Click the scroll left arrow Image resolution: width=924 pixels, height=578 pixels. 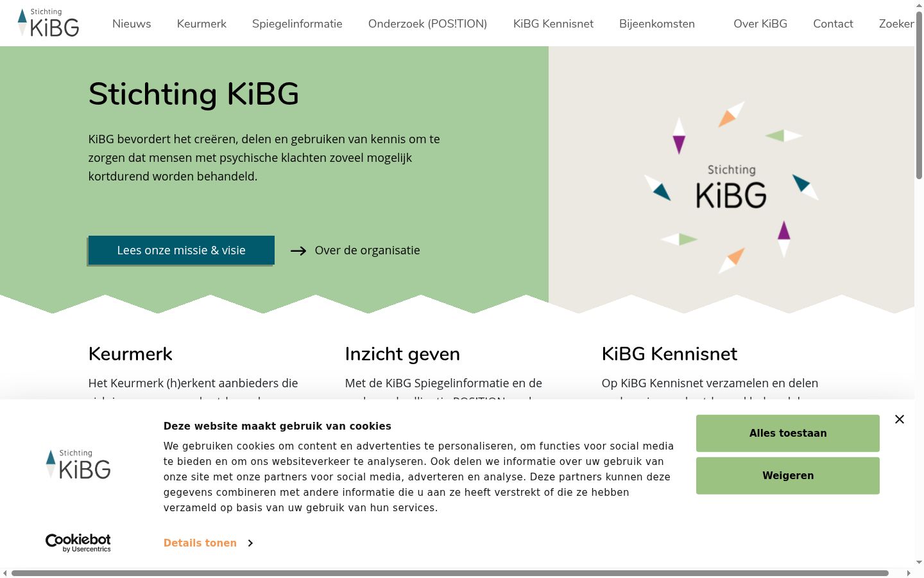tap(5, 573)
